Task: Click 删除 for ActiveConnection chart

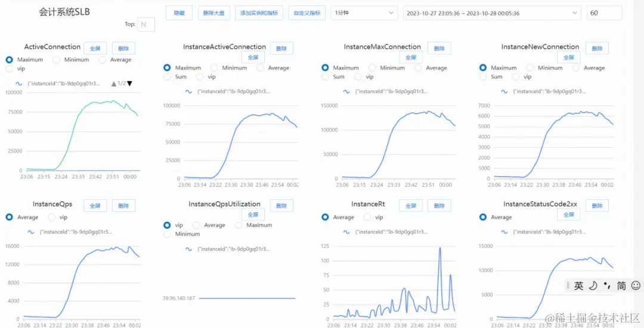Action: tap(123, 48)
